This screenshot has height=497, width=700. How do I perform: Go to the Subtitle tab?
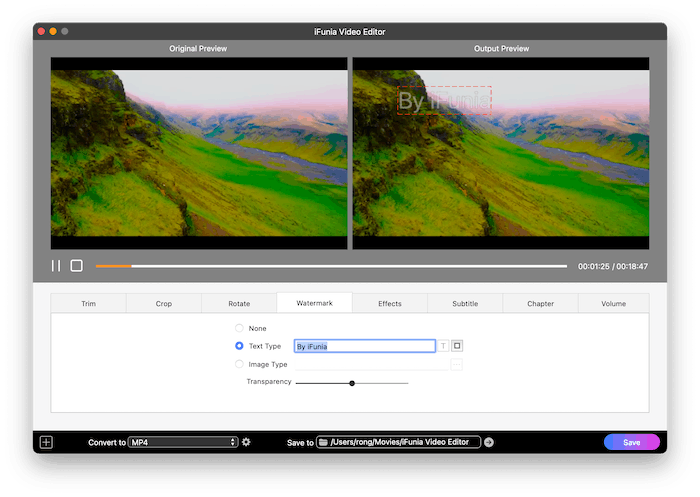[x=465, y=303]
